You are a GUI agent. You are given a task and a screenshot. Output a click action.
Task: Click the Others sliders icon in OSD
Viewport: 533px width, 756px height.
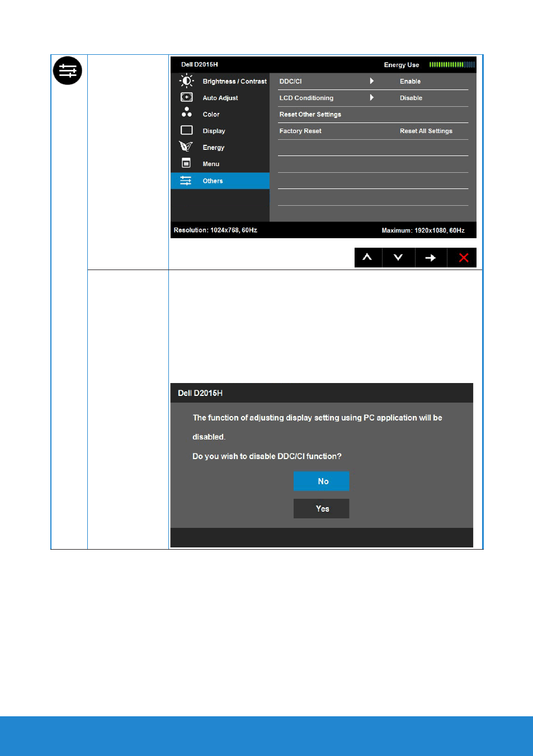click(186, 181)
